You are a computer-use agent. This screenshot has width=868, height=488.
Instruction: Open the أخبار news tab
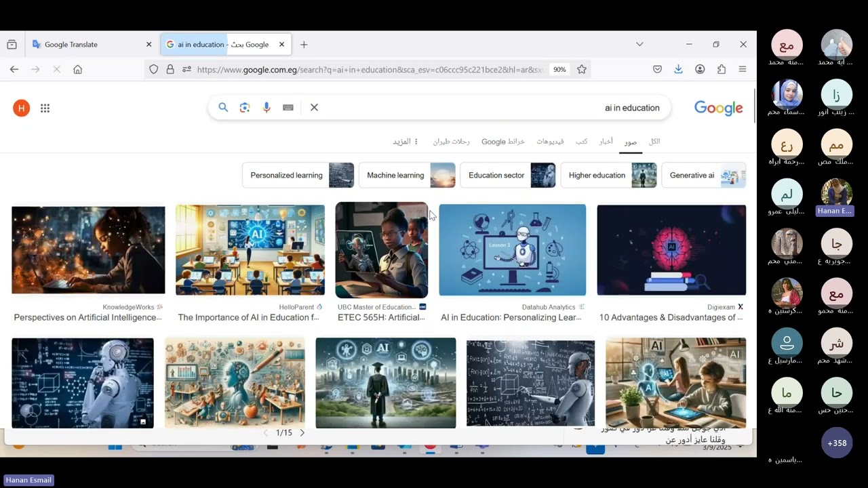point(606,142)
